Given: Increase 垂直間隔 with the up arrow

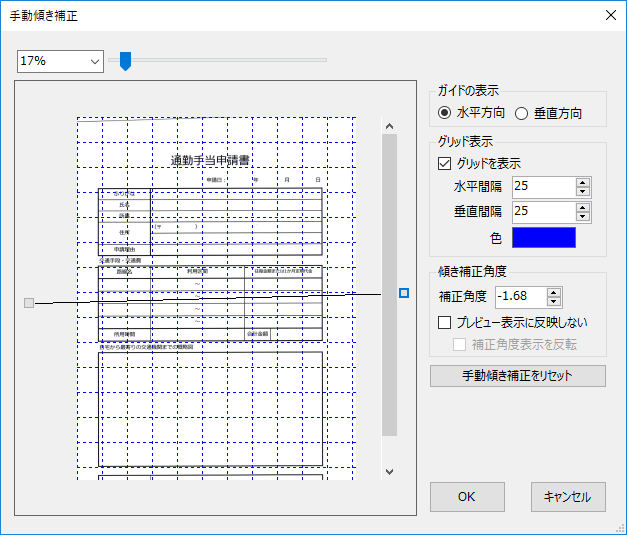Looking at the screenshot, I should coord(583,208).
